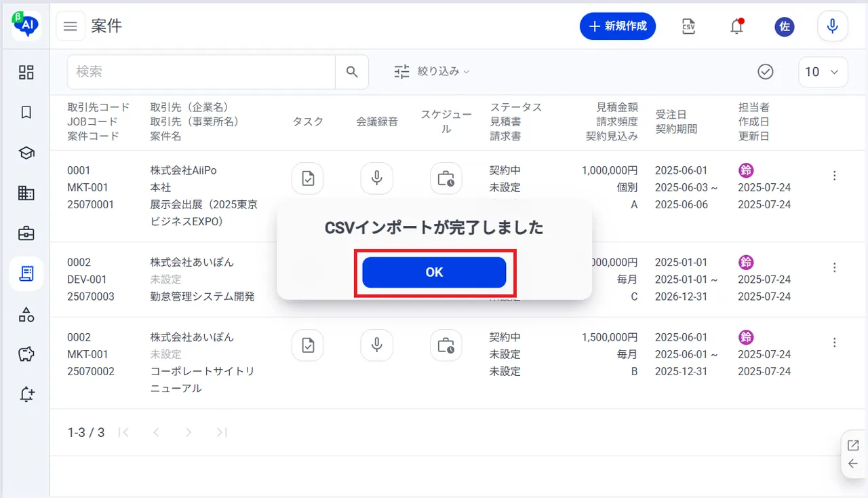Open schedule icon for 展示会出展 row
The width and height of the screenshot is (868, 498).
pos(446,178)
